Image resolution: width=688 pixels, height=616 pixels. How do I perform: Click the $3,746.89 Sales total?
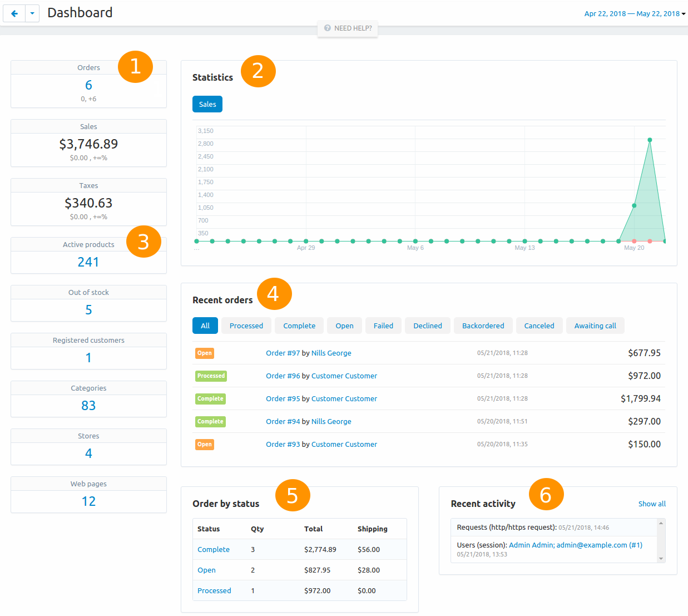pos(88,144)
